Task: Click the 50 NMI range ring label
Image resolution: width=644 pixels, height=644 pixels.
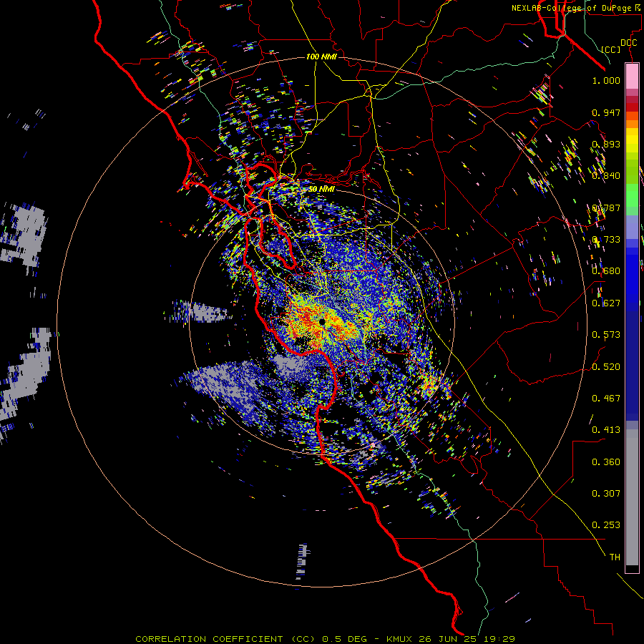Action: tap(321, 190)
